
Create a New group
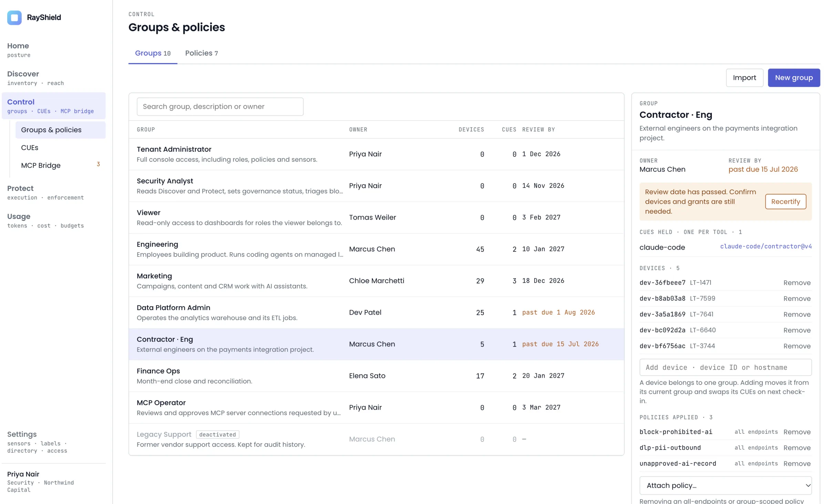tap(794, 78)
